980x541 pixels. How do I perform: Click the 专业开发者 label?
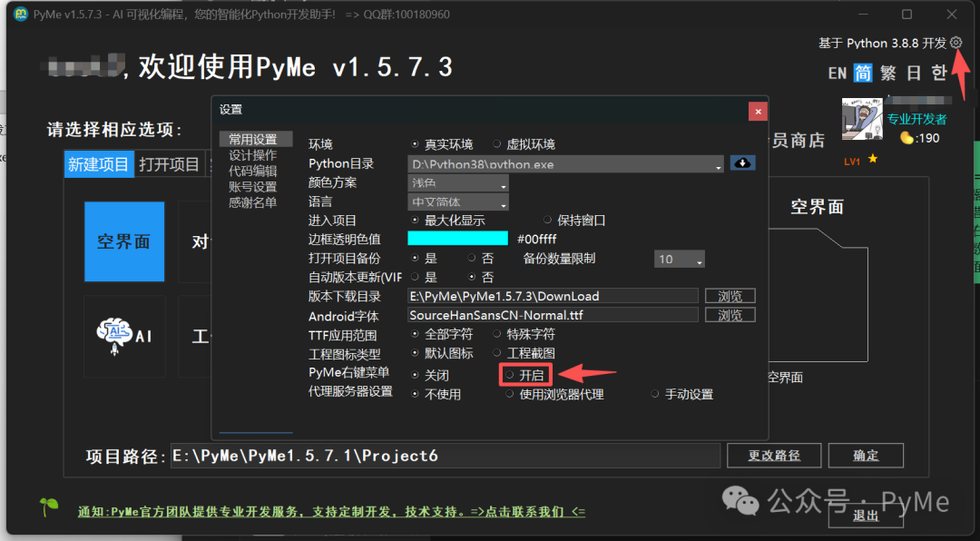(916, 119)
